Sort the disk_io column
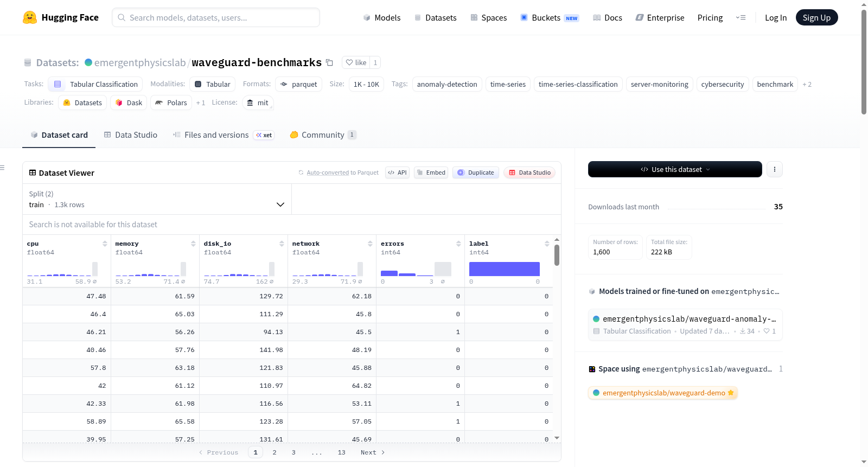This screenshot has height=467, width=868. [282, 244]
